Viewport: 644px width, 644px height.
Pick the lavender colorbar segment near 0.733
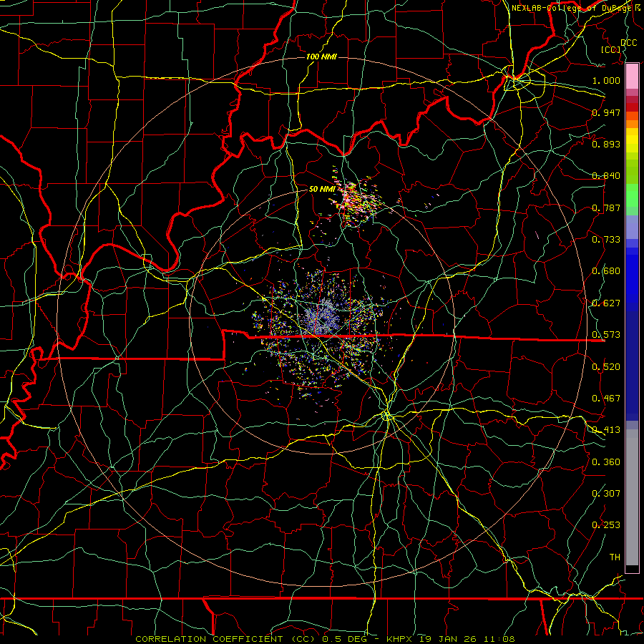click(632, 228)
